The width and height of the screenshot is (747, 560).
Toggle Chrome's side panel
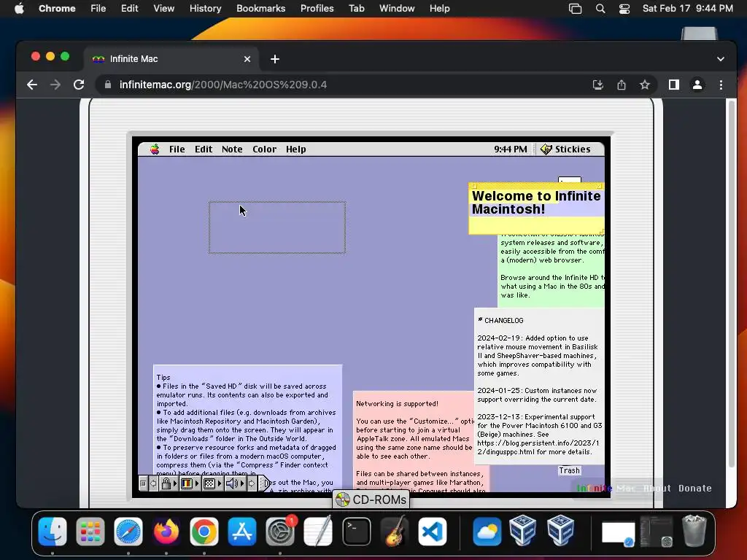pos(673,85)
